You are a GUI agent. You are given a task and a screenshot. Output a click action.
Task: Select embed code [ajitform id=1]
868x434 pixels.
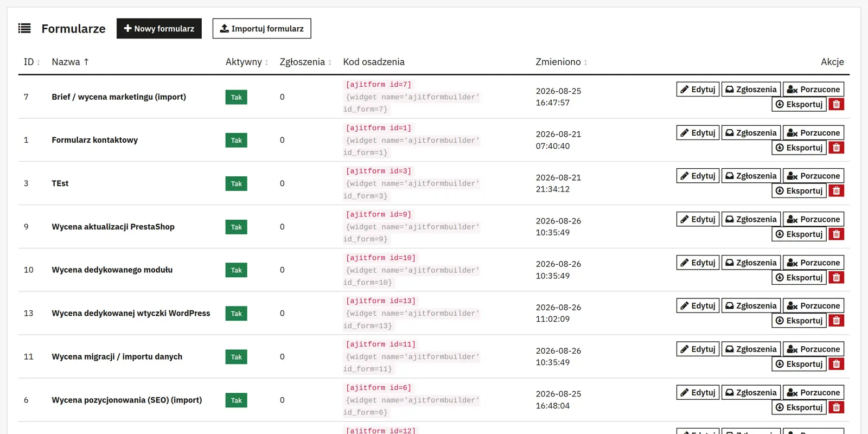coord(379,128)
